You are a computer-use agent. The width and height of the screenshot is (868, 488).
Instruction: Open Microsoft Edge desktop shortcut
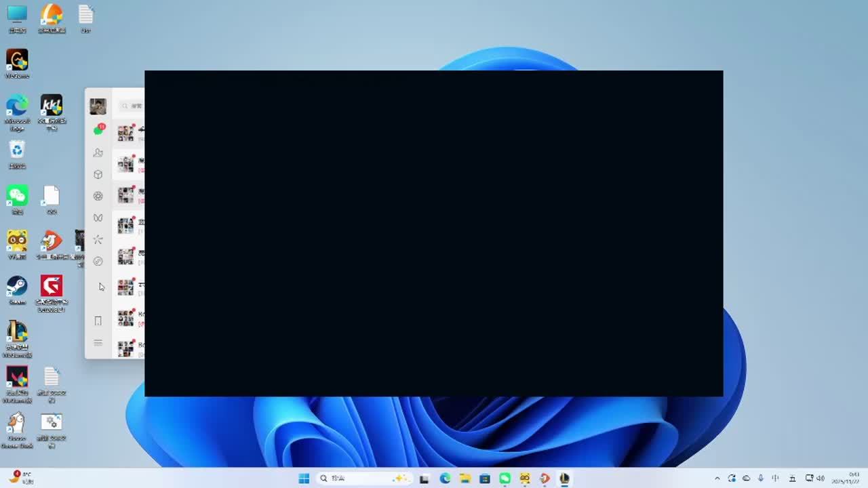[x=17, y=107]
